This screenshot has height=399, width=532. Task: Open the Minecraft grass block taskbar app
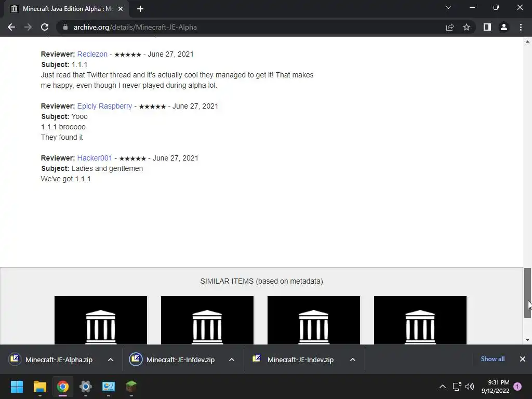point(131,387)
